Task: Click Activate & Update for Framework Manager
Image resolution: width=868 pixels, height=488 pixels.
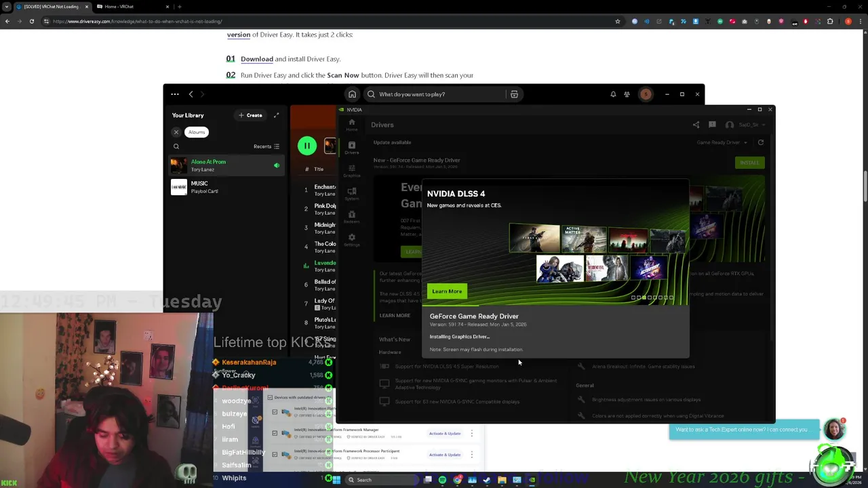Action: tap(445, 433)
